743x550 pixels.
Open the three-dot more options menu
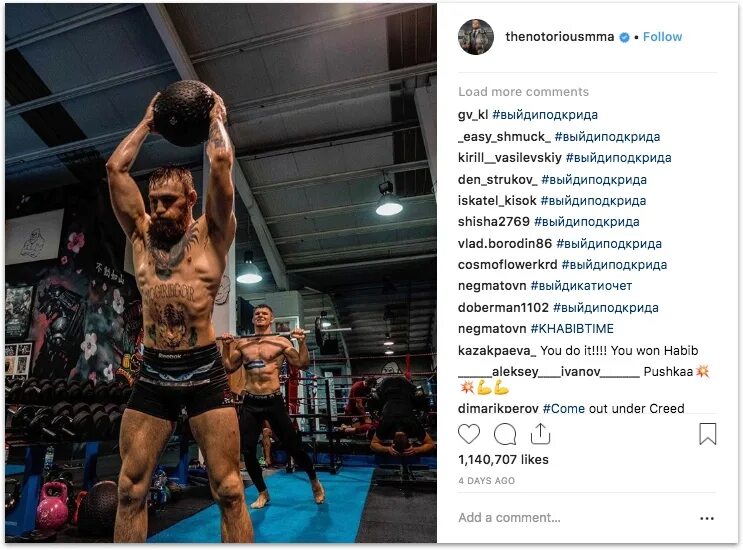pos(707,518)
